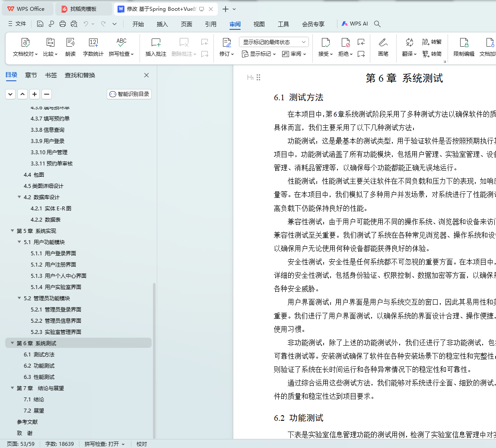Click 插入批注 to insert a comment
Image resolution: width=496 pixels, height=448 pixels.
156,47
